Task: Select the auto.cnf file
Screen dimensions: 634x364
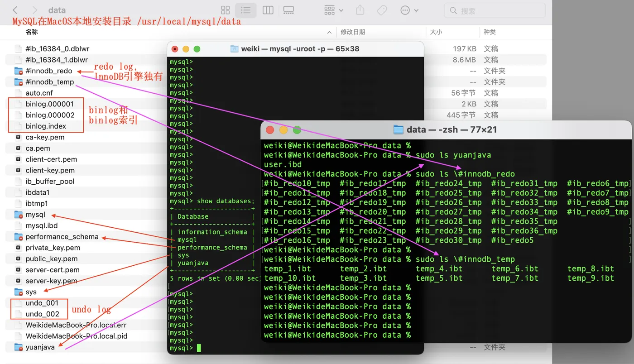Action: click(39, 93)
